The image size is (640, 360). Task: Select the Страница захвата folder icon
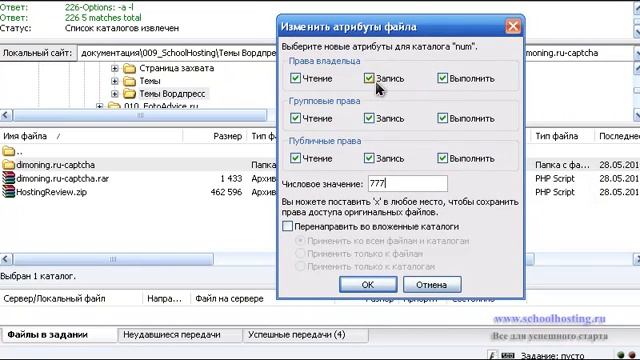pyautogui.click(x=129, y=68)
